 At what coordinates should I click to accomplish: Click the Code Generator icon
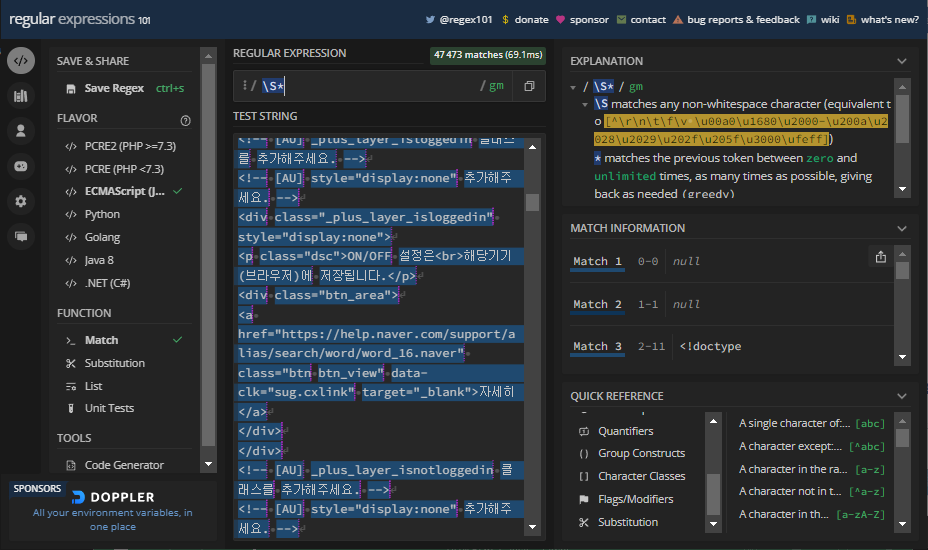click(71, 465)
